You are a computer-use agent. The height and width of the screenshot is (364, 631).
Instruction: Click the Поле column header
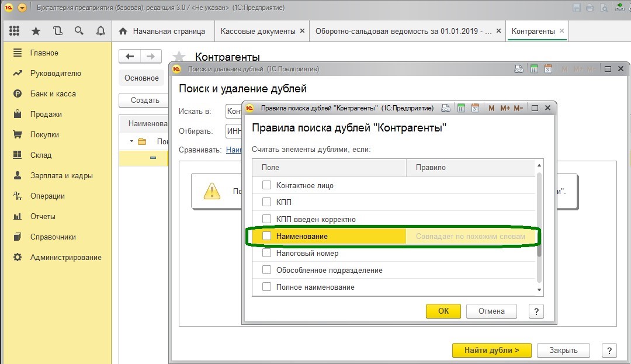(x=329, y=167)
